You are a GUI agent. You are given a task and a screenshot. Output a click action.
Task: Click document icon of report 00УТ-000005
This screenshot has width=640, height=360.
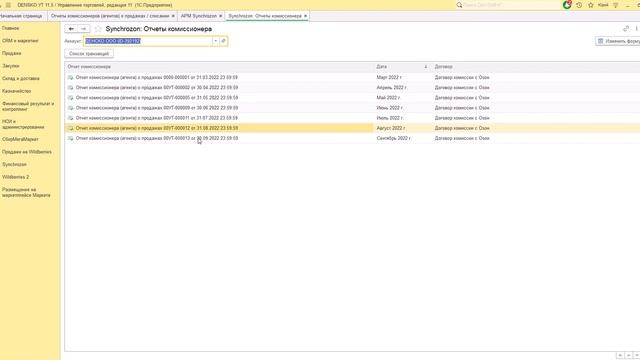[x=71, y=98]
